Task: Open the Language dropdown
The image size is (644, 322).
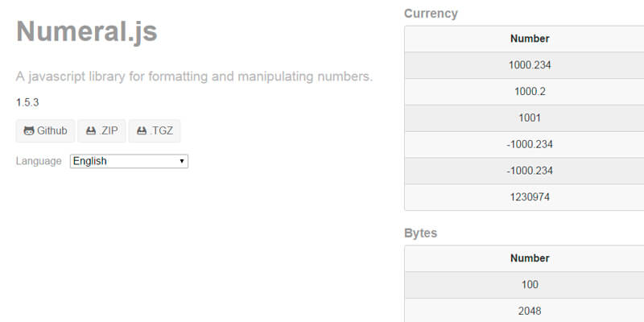Action: coord(129,161)
